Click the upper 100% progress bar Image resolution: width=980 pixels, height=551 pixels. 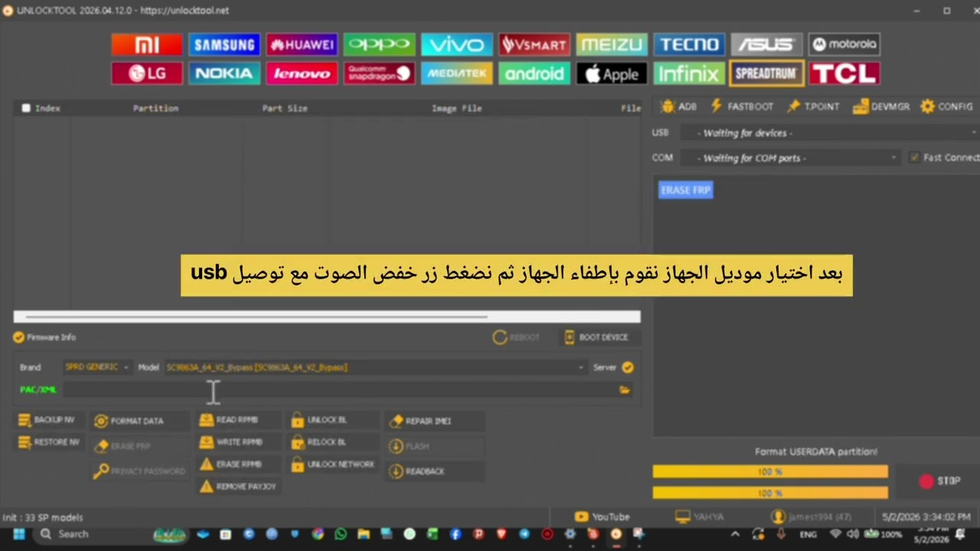[x=770, y=472]
